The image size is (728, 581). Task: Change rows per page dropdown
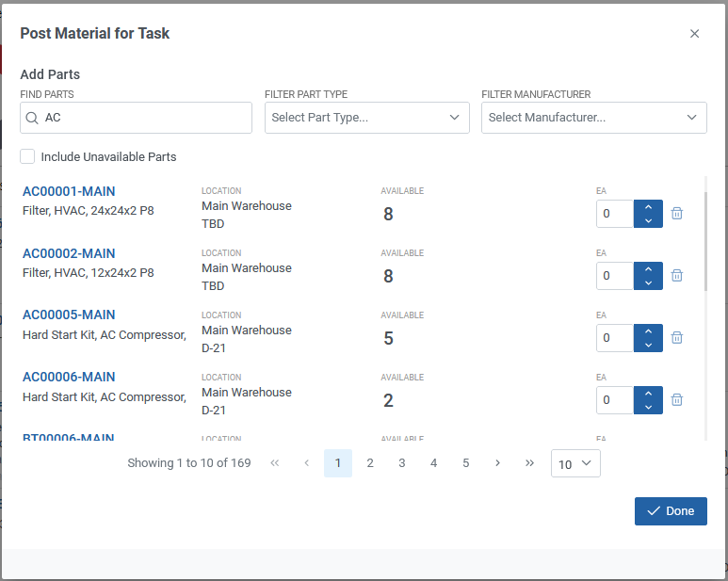click(x=574, y=463)
